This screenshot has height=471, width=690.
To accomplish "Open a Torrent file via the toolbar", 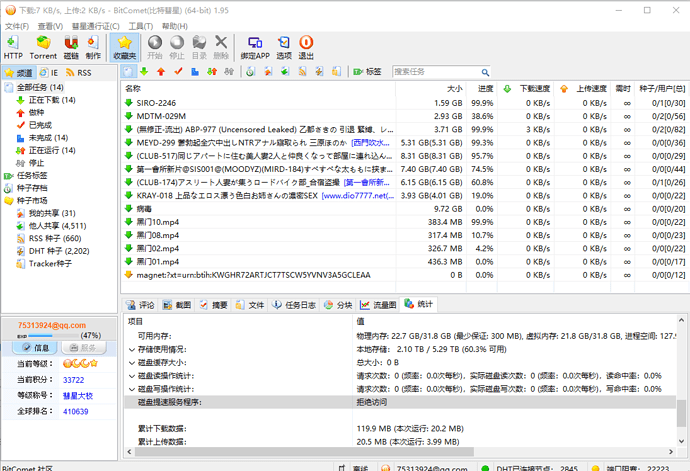I will coord(43,47).
